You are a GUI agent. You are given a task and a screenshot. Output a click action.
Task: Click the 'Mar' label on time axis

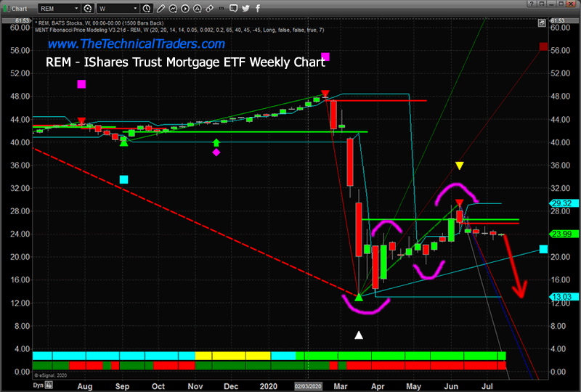(x=340, y=386)
